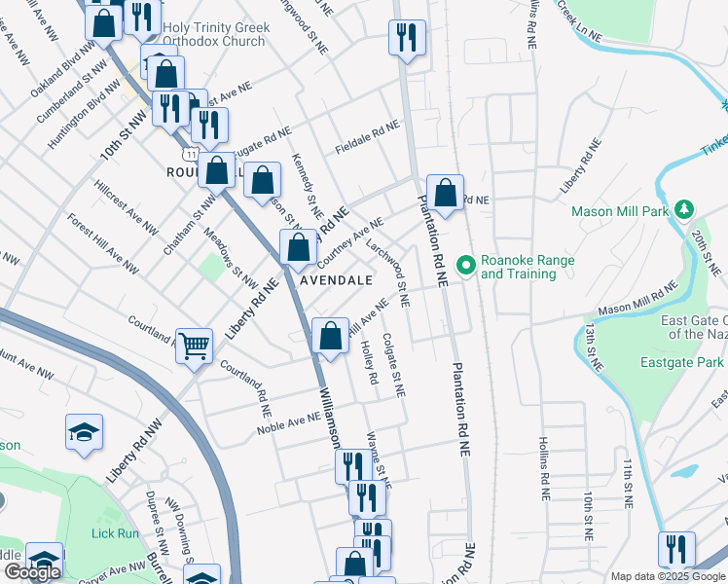Image resolution: width=728 pixels, height=584 pixels.
Task: Select shopping cart grocery marker on Liberty Rd
Action: (194, 347)
